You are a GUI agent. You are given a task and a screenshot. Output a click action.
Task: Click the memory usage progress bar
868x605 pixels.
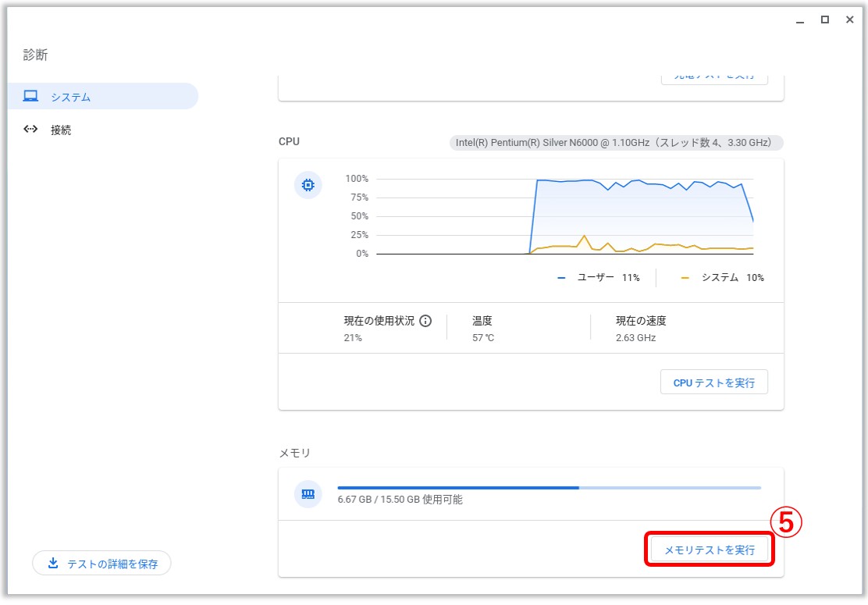(549, 488)
